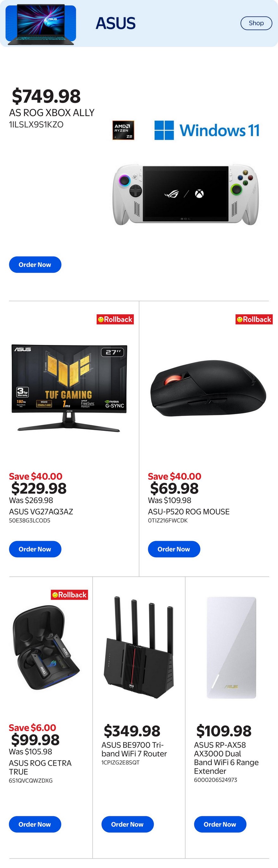The image size is (278, 868).
Task: Order the RP-AX58 WiFi 6 Range Extender
Action: coord(220,824)
